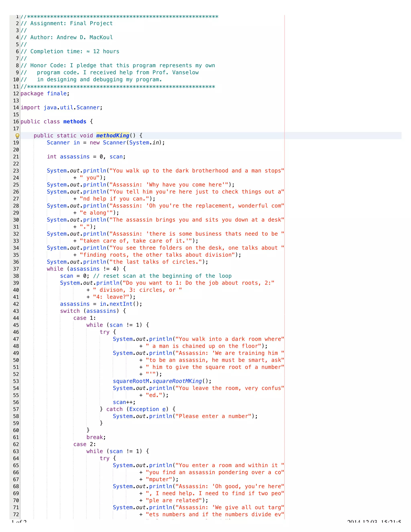This screenshot has width=411, height=532.
Task: Click the 'Prof. Vanselow' comment line
Action: click(110, 73)
